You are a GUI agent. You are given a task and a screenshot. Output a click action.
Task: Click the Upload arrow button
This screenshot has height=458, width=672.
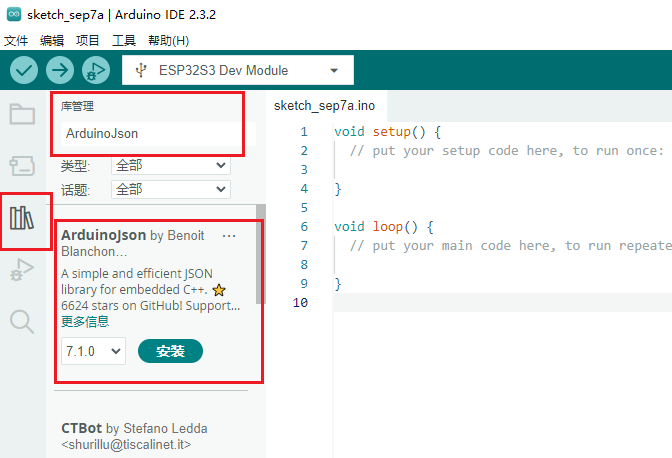[60, 70]
